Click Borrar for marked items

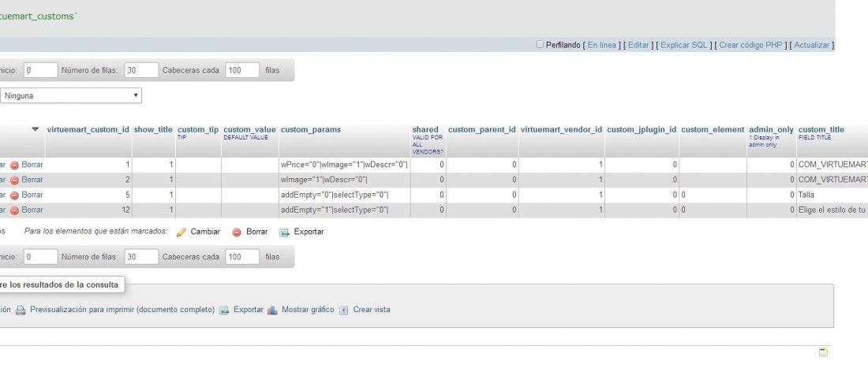[257, 232]
